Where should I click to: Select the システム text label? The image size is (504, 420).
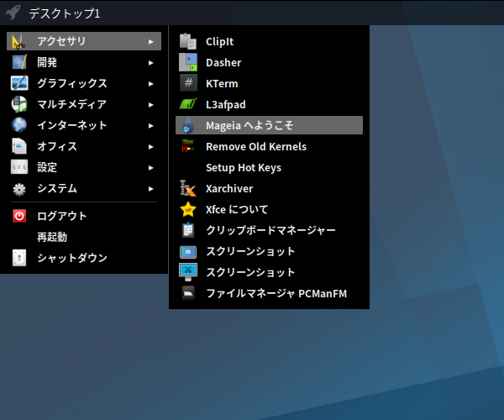click(57, 188)
